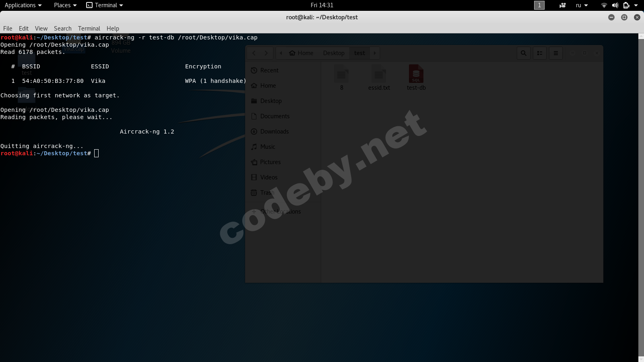The image size is (644, 362).
Task: Open Pictures in file manager sidebar
Action: click(283, 162)
